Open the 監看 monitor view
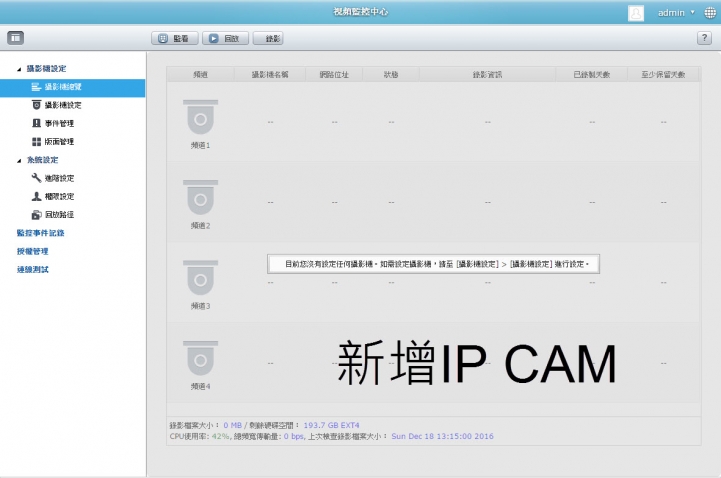 175,39
